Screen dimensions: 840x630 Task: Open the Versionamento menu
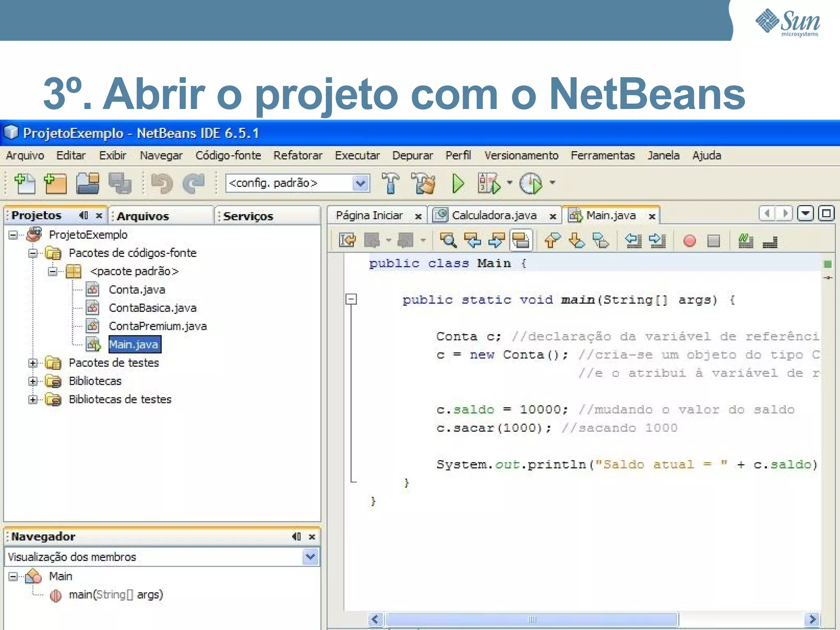521,155
